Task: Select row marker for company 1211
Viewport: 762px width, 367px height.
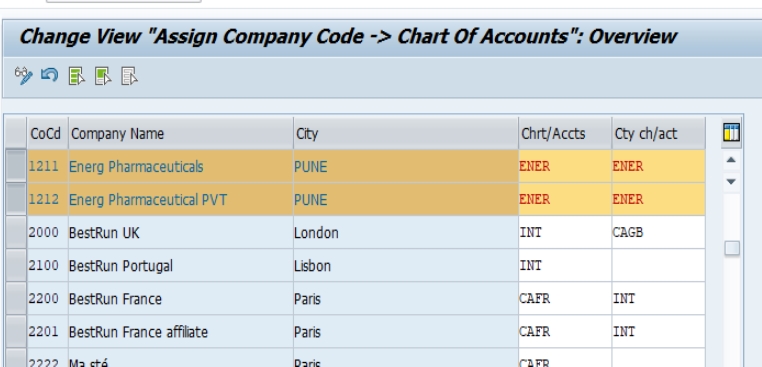Action: tap(16, 166)
